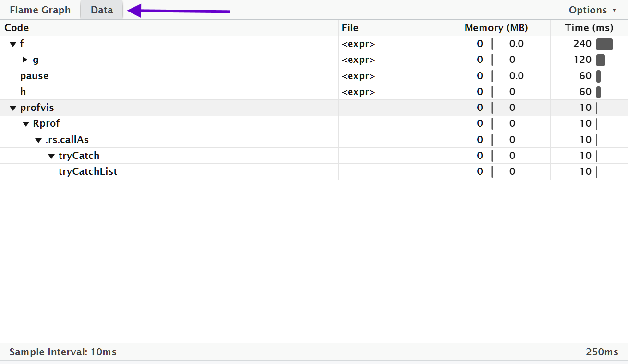Click the Time (ms) column header
628x364 pixels.
tap(589, 28)
